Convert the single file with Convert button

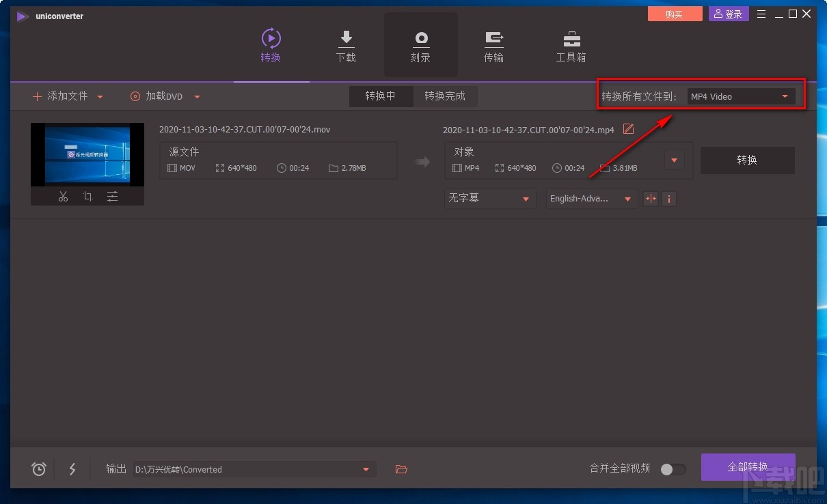748,160
